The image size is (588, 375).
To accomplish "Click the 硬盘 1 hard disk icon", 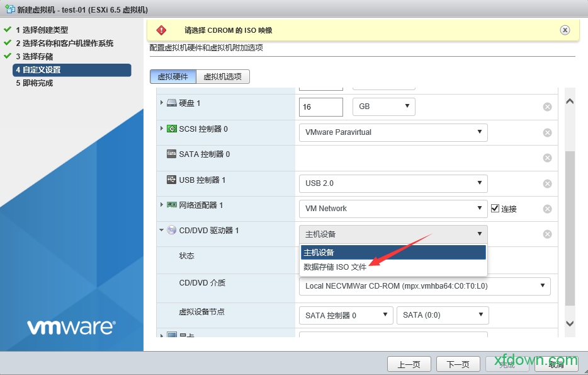I will [x=171, y=102].
